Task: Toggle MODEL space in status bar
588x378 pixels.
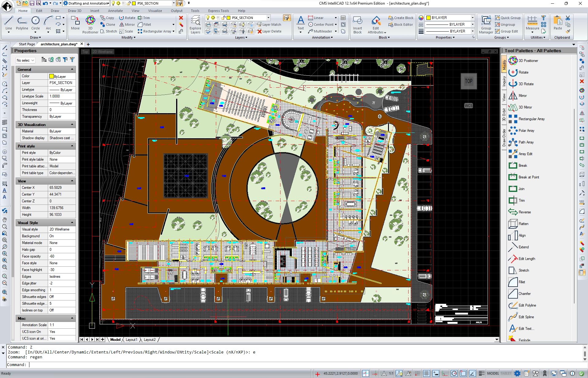Action: (493, 373)
